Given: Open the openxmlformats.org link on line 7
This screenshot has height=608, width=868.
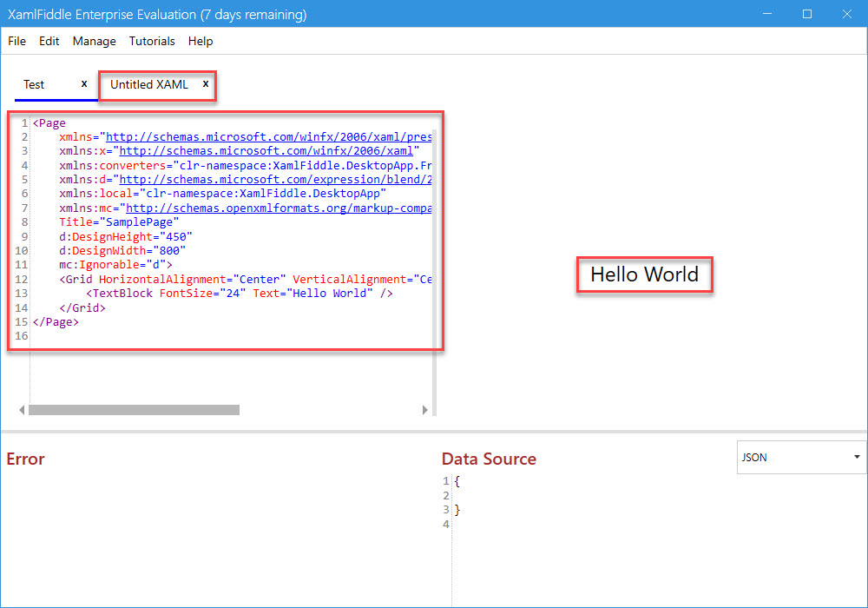Looking at the screenshot, I should tap(279, 208).
